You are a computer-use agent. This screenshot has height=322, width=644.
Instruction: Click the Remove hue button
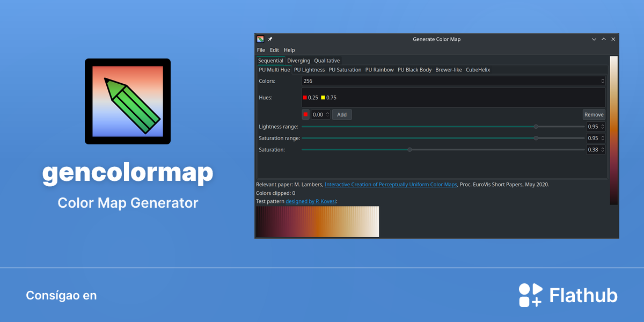[594, 114]
